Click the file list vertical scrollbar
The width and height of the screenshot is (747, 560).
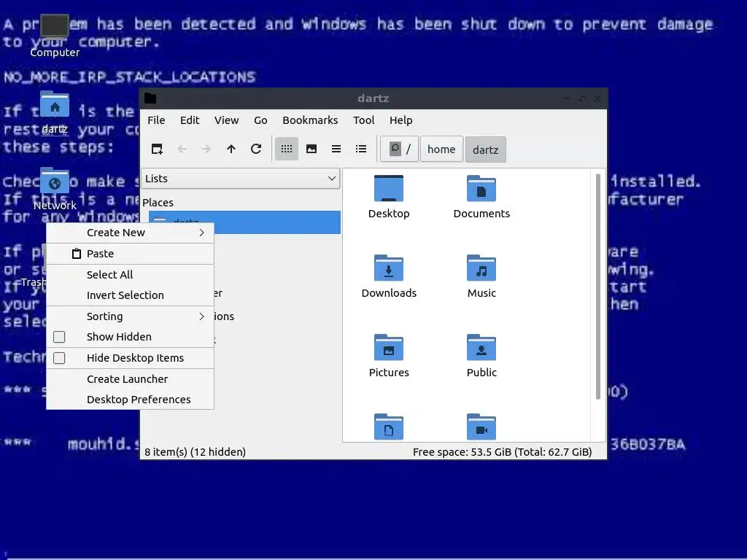(598, 286)
